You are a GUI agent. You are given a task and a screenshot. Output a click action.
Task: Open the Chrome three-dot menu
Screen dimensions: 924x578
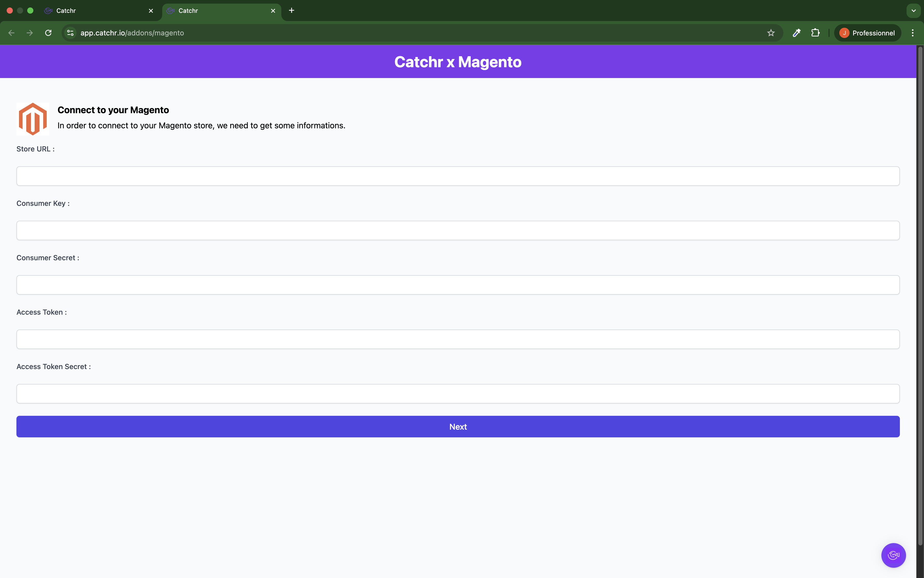point(912,33)
